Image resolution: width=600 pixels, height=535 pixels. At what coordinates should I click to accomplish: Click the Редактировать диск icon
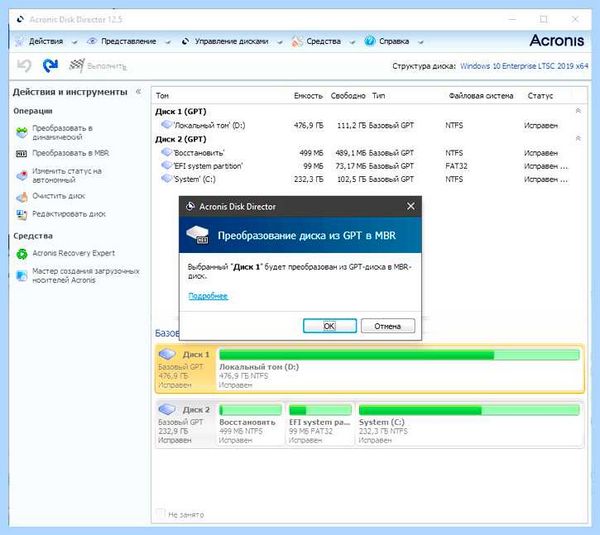[22, 214]
